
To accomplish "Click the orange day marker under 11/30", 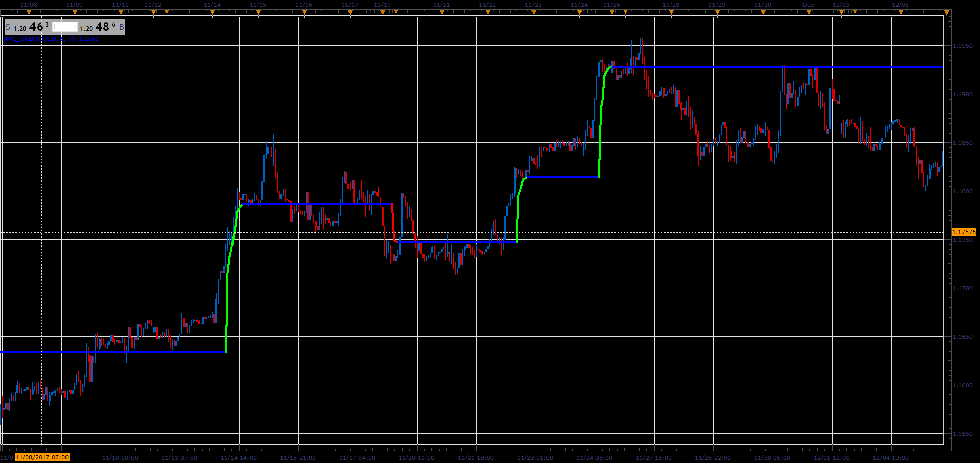I will click(x=763, y=13).
